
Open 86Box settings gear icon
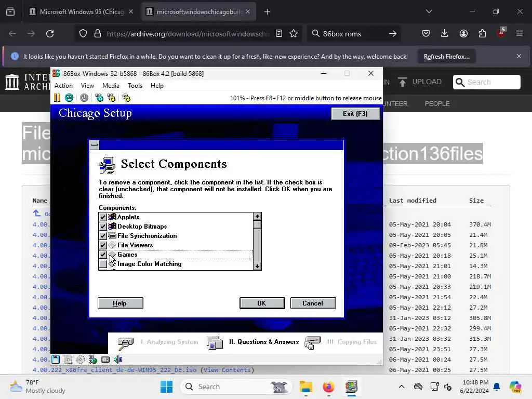coord(126,98)
